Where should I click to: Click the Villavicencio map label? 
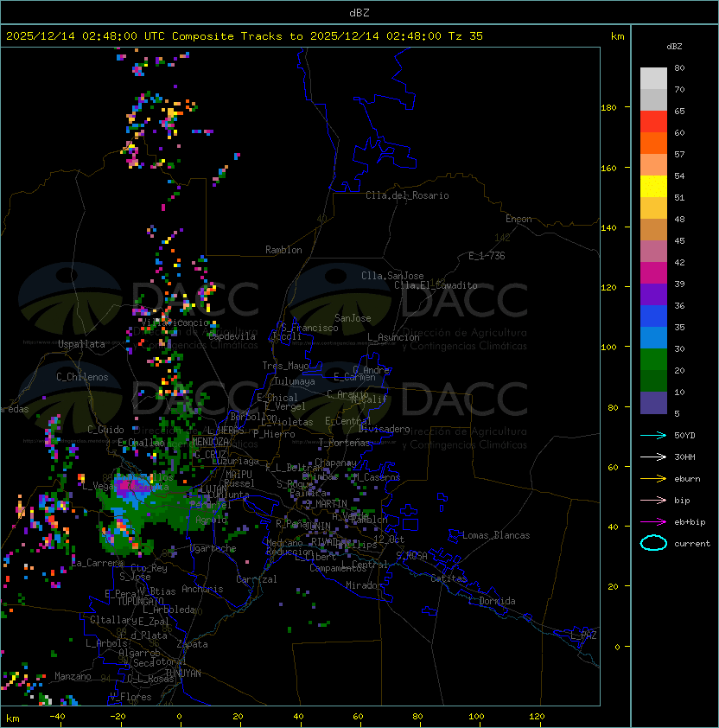[175, 322]
